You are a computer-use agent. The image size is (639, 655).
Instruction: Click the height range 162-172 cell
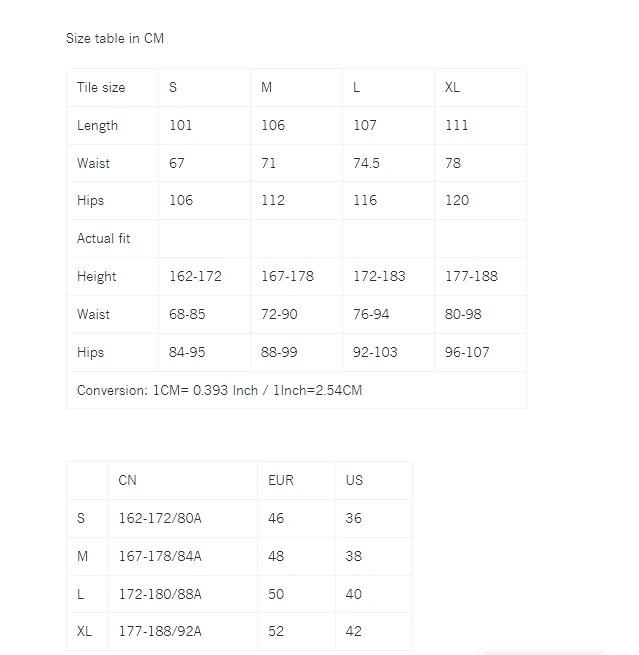point(204,277)
